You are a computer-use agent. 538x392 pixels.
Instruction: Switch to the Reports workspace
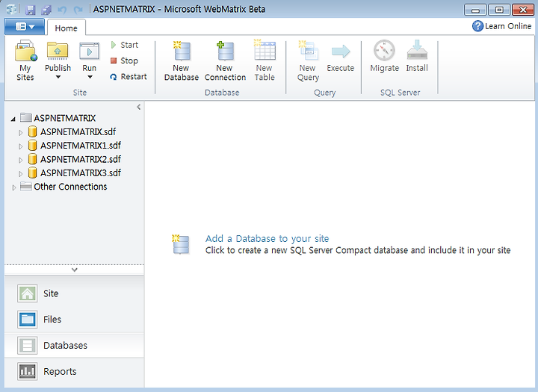74,371
